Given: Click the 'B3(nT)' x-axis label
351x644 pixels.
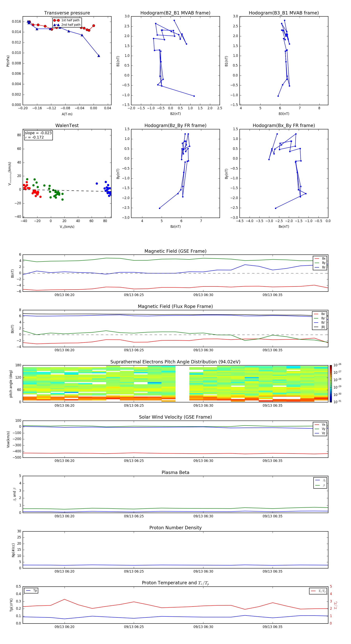Looking at the screenshot, I should [x=284, y=114].
